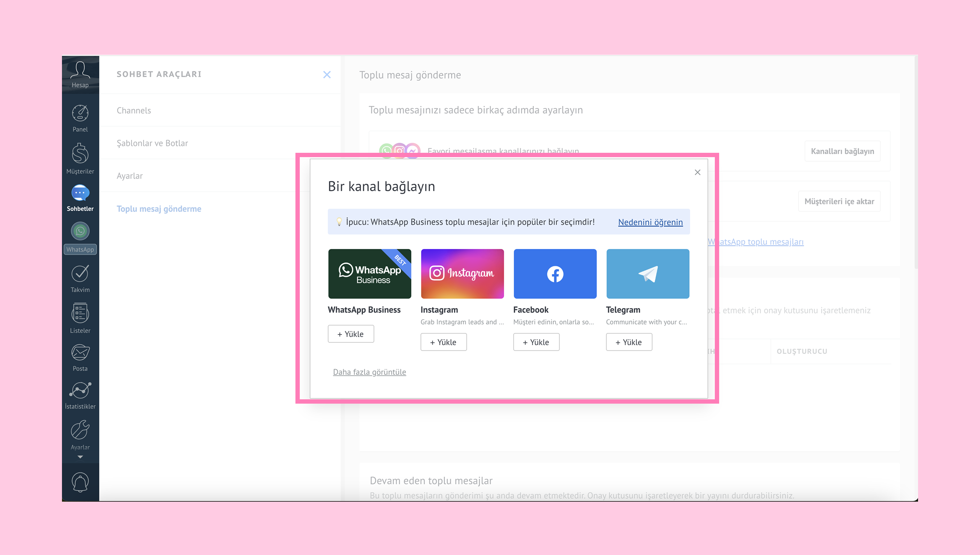Open Şablonlar ve Botlar menu item

(152, 143)
